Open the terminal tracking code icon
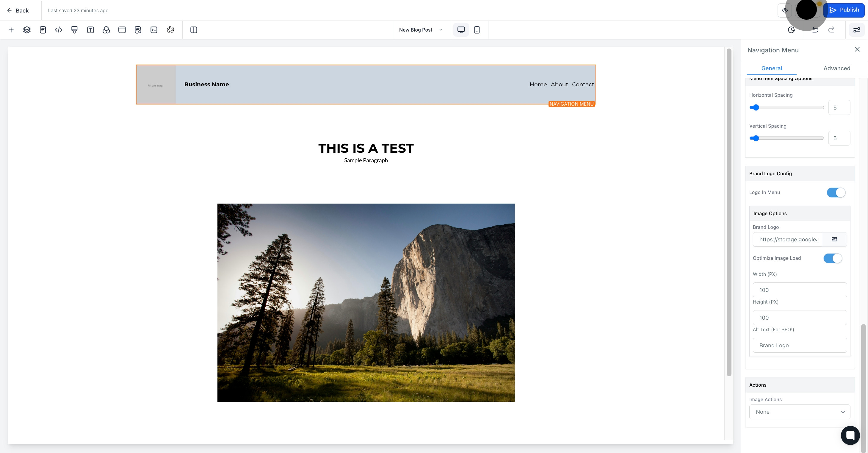 click(154, 30)
